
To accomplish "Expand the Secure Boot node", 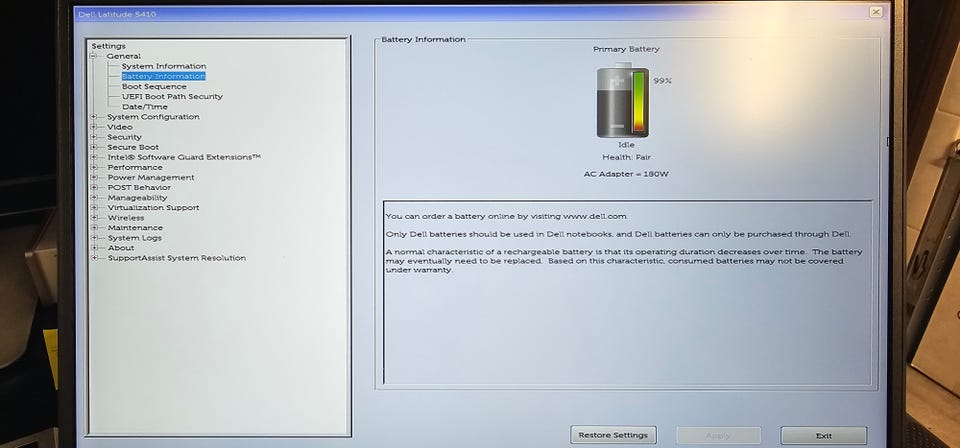I will [x=94, y=147].
